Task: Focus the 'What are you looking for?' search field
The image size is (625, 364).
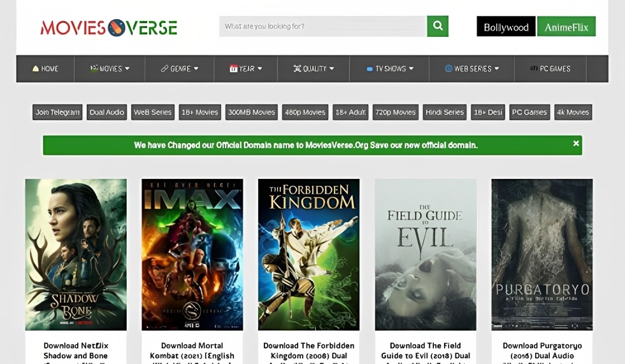Action: pyautogui.click(x=323, y=26)
